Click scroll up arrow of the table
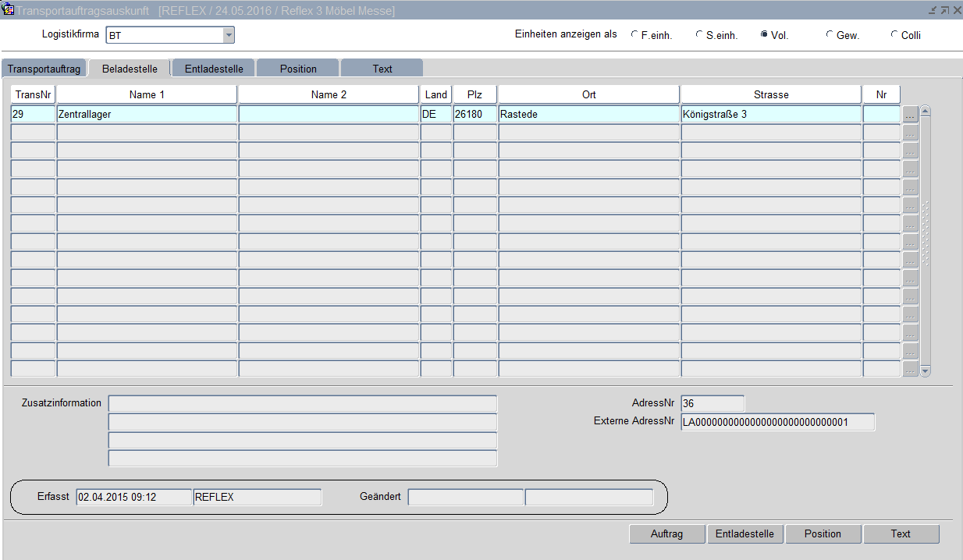Viewport: 963px width, 560px height. click(x=926, y=111)
